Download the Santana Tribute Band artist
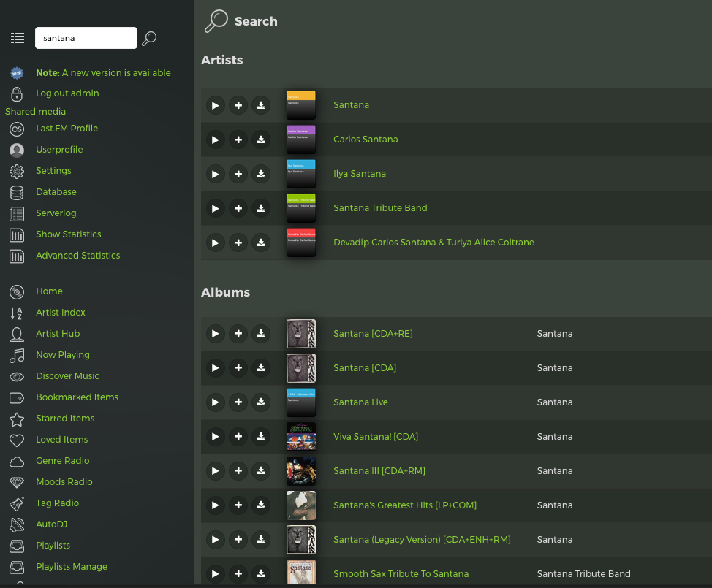The height and width of the screenshot is (588, 712). [x=261, y=208]
